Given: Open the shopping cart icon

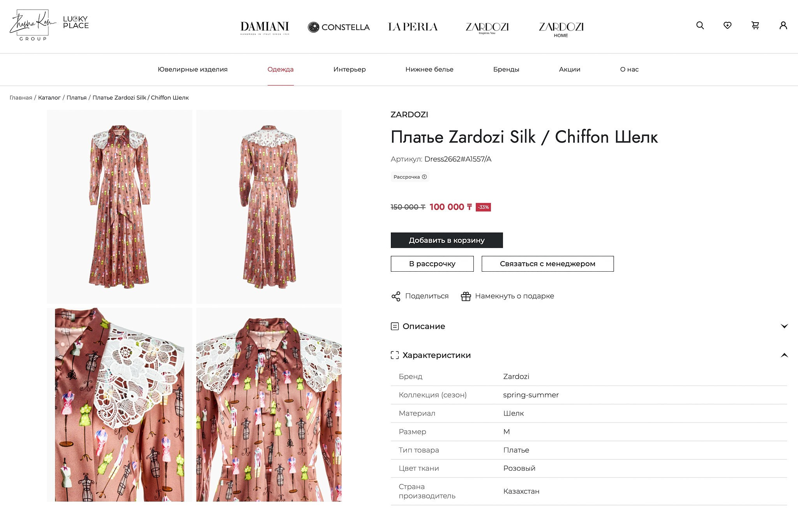Looking at the screenshot, I should click(x=755, y=26).
